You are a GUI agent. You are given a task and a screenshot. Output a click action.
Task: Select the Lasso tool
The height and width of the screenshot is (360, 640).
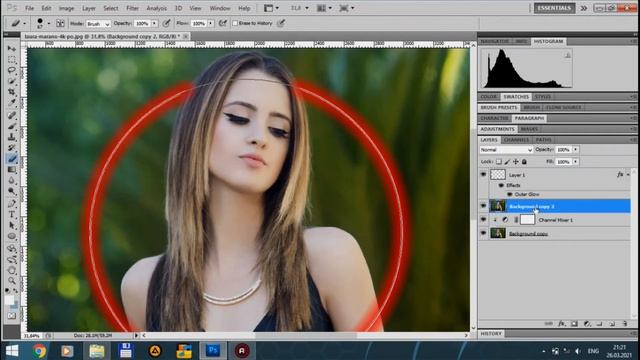pos(11,70)
